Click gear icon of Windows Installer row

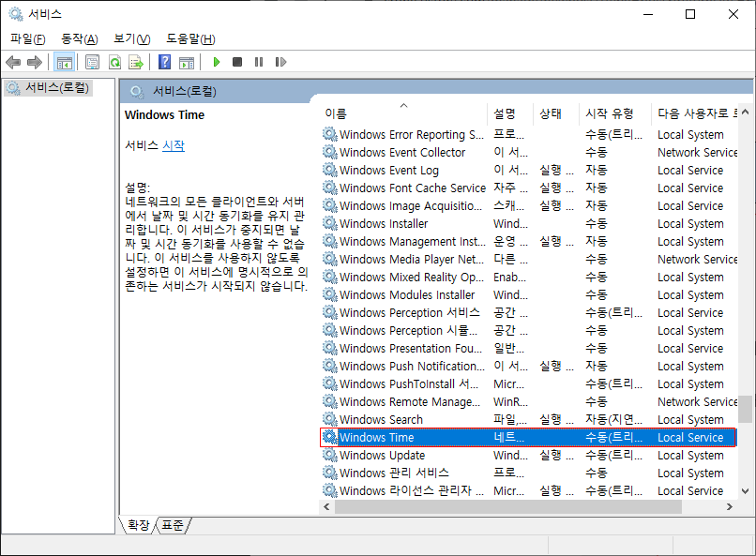tap(330, 223)
